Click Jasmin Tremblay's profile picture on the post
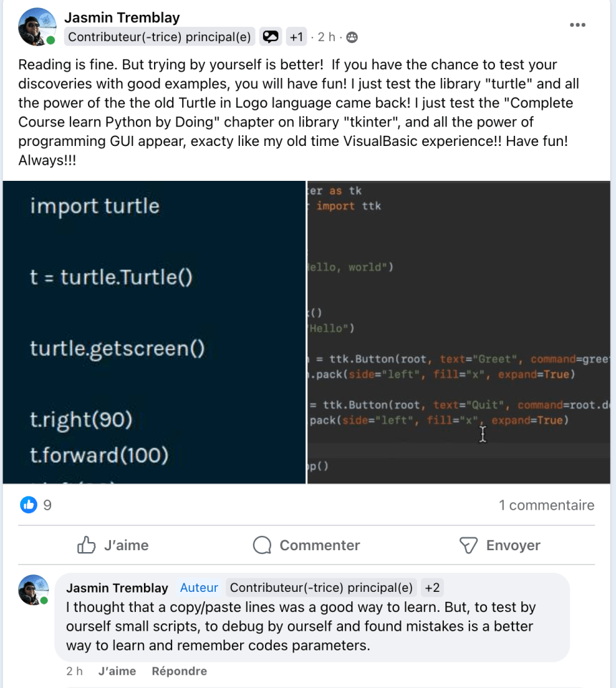Image resolution: width=616 pixels, height=688 pixels. pyautogui.click(x=37, y=27)
